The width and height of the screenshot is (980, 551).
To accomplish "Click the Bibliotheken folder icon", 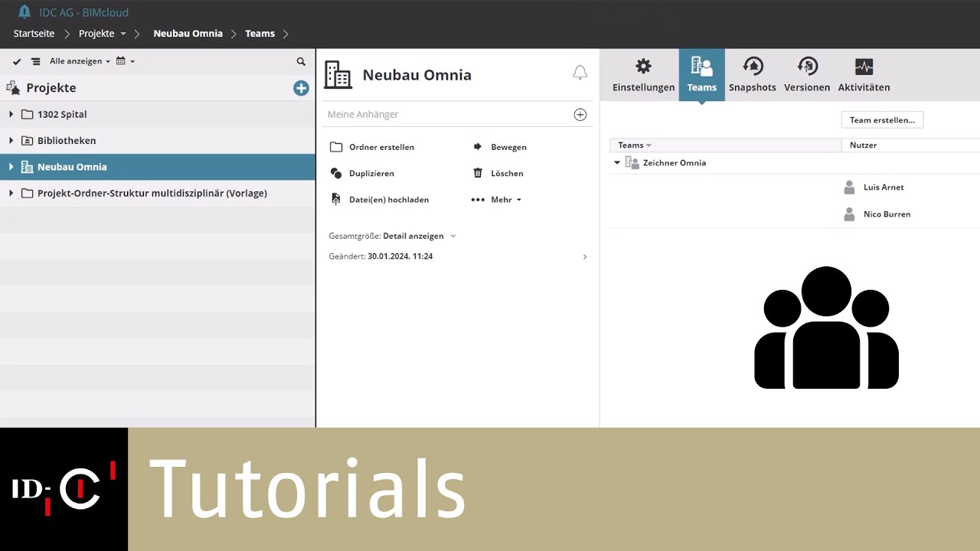I will point(27,141).
